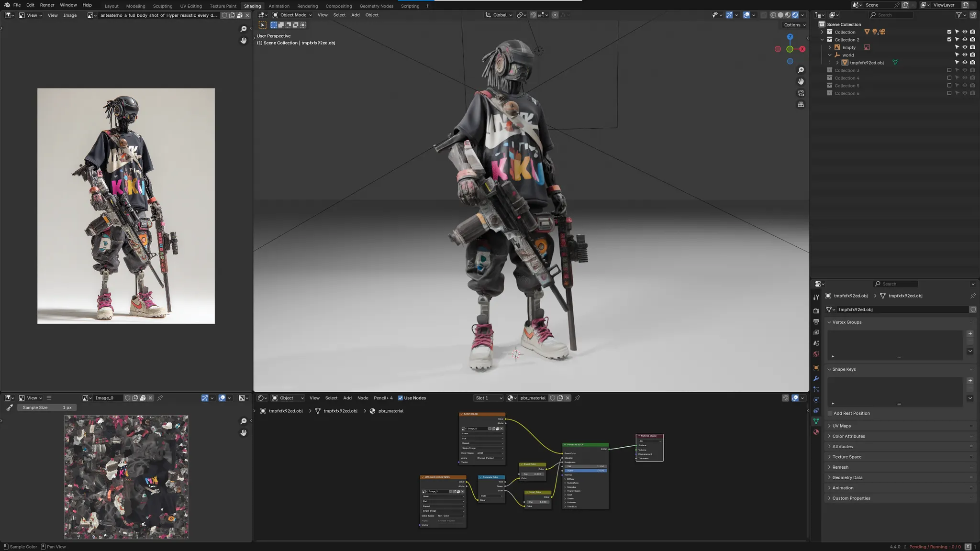Switch to the Texture Paint workspace tab
980x551 pixels.
[x=223, y=6]
